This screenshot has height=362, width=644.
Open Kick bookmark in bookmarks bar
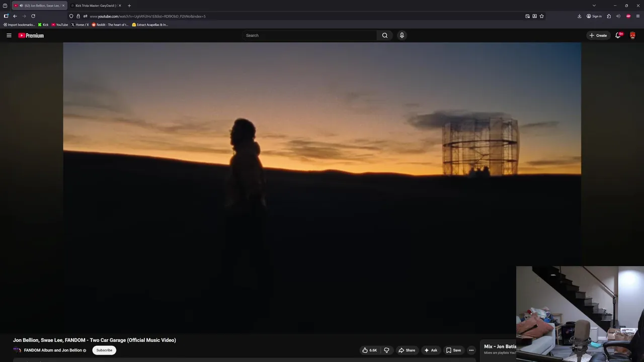coord(43,25)
